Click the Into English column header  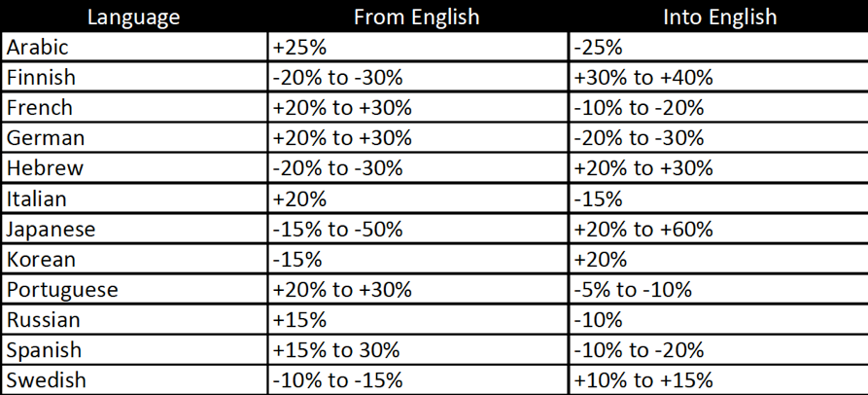pos(717,17)
